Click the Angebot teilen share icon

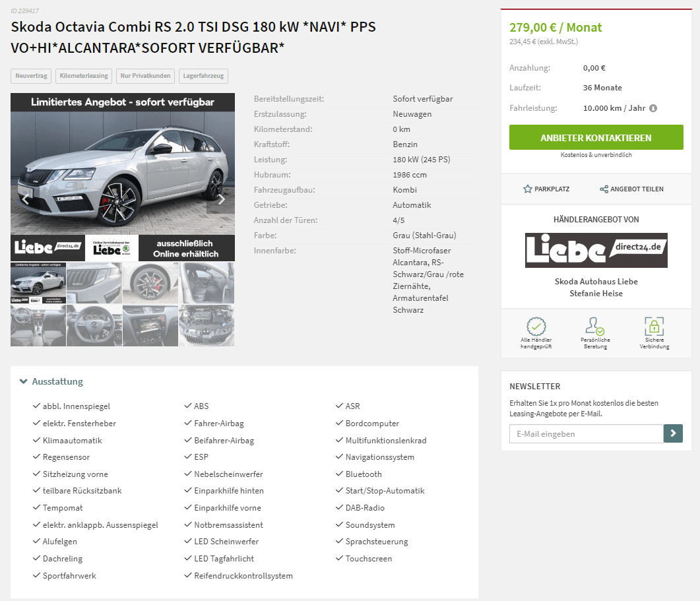[x=604, y=189]
